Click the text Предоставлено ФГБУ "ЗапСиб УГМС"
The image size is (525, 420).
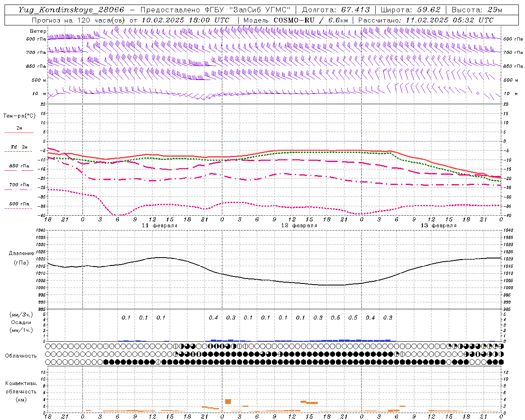point(216,10)
